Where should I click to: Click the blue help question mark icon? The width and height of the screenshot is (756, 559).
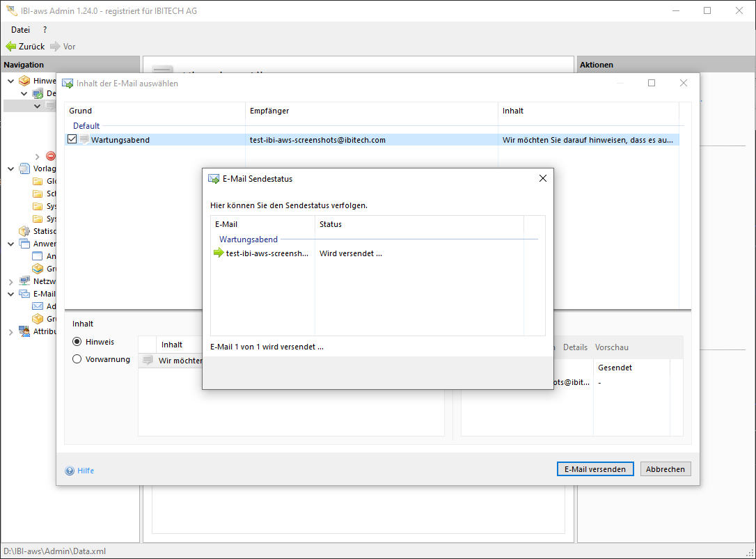[x=70, y=471]
